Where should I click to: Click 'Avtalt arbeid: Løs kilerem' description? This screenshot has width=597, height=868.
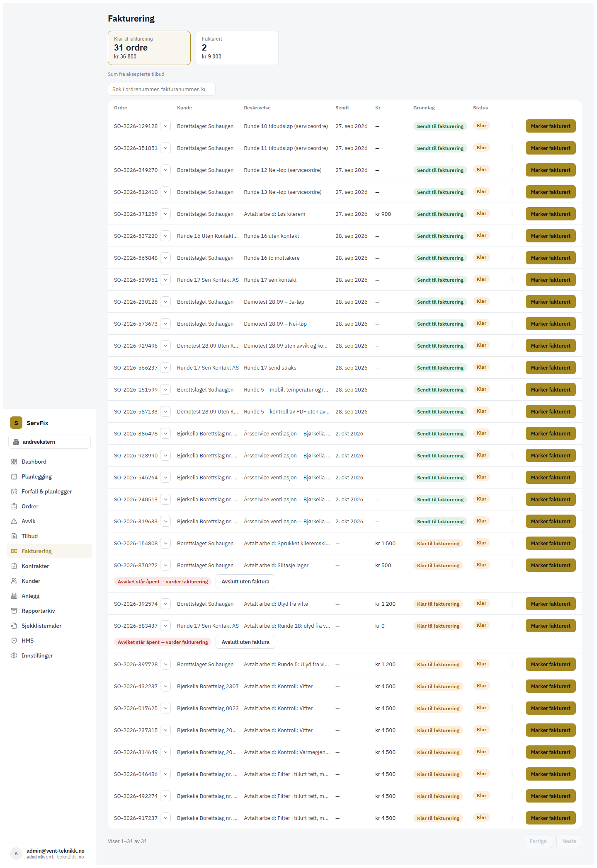pyautogui.click(x=274, y=214)
